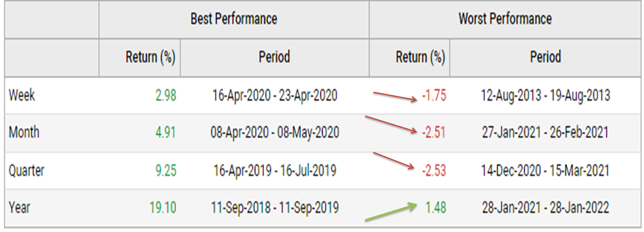This screenshot has height=232, width=644.
Task: Click the 19.10 best yearly return value
Action: coord(163,207)
